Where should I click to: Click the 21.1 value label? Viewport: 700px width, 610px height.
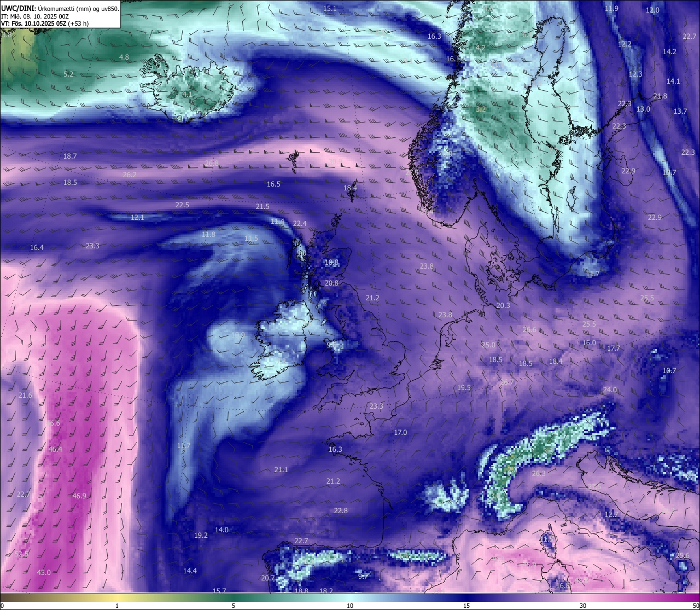281,469
